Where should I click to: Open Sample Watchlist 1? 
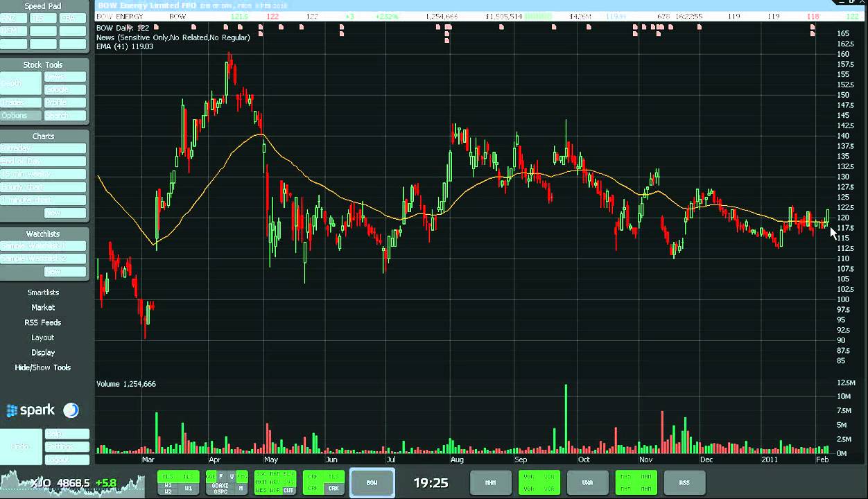coord(43,246)
